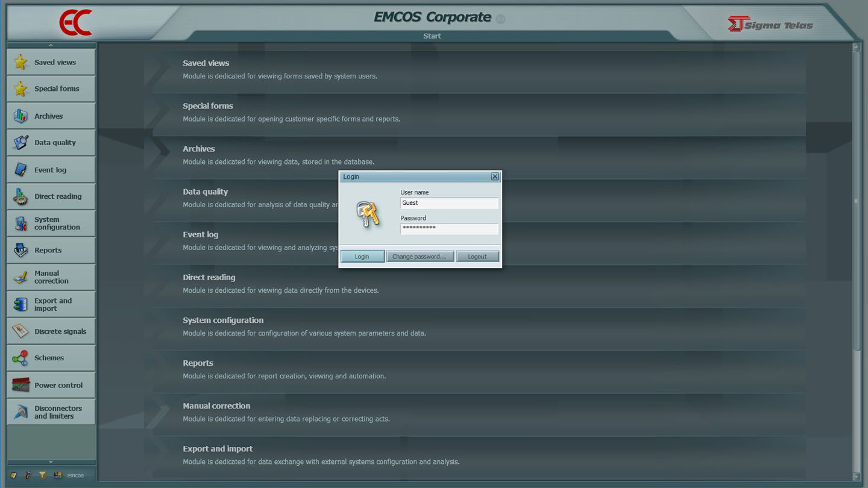Screen dimensions: 868x488
Task: Open the Disconnectors and limiters sidebar module
Action: (51, 411)
